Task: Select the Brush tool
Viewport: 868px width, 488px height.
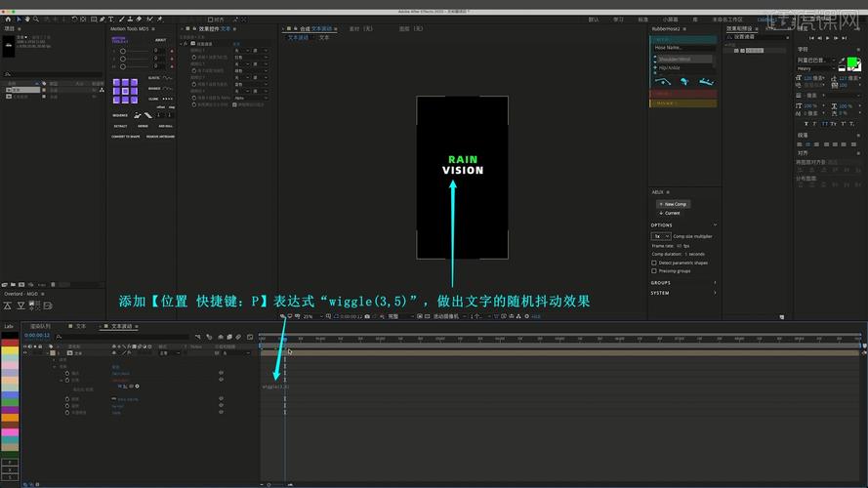Action: click(x=121, y=20)
